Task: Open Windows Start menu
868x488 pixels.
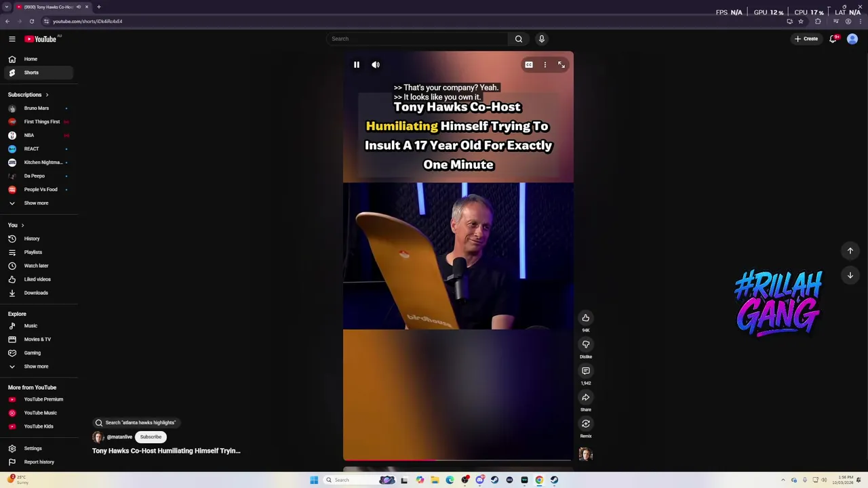Action: click(314, 480)
